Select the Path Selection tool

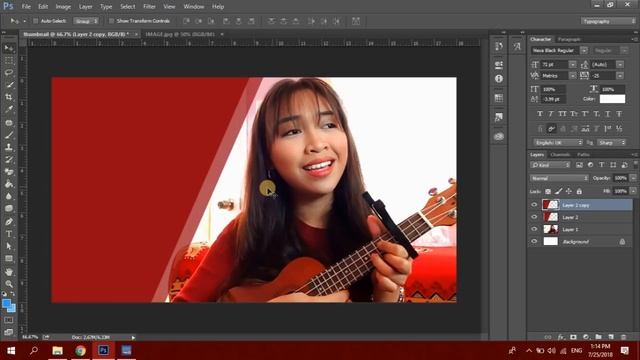click(9, 247)
